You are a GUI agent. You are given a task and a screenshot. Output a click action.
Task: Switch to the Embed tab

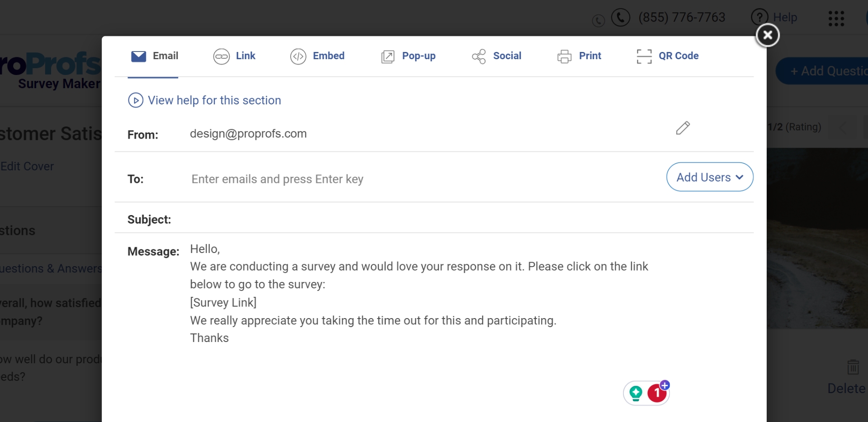pyautogui.click(x=317, y=56)
